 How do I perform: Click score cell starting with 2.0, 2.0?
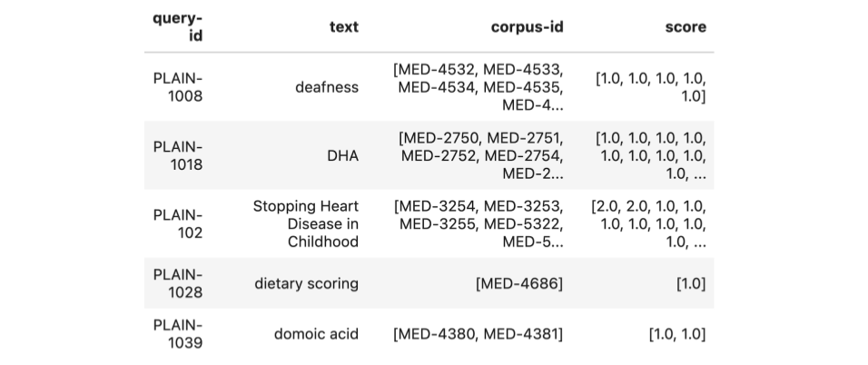pyautogui.click(x=647, y=224)
